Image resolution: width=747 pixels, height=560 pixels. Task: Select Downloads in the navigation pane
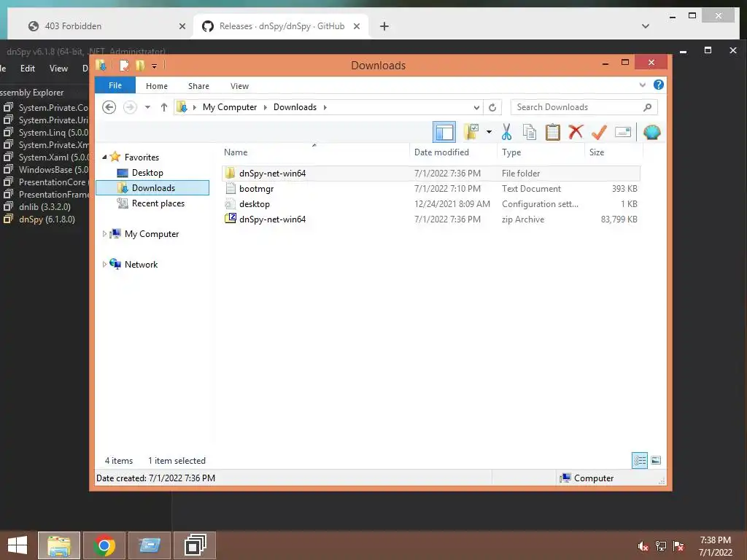coord(152,187)
